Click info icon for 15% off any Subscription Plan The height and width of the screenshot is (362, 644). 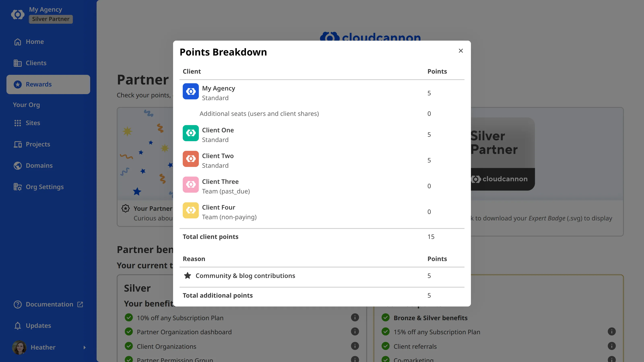click(612, 331)
